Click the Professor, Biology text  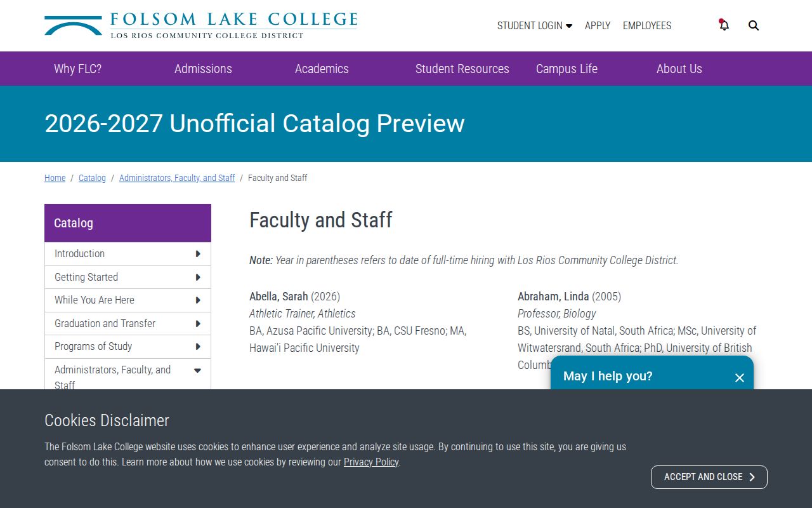click(557, 314)
